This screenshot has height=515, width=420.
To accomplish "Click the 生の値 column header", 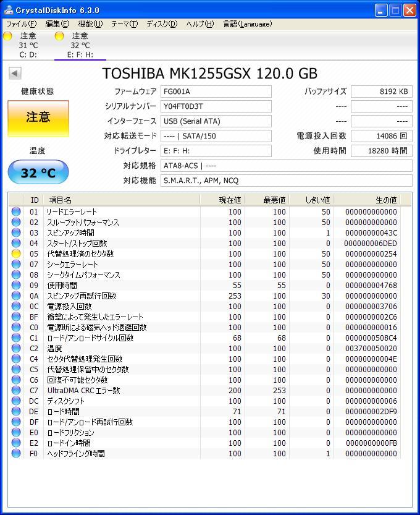I will pyautogui.click(x=367, y=200).
